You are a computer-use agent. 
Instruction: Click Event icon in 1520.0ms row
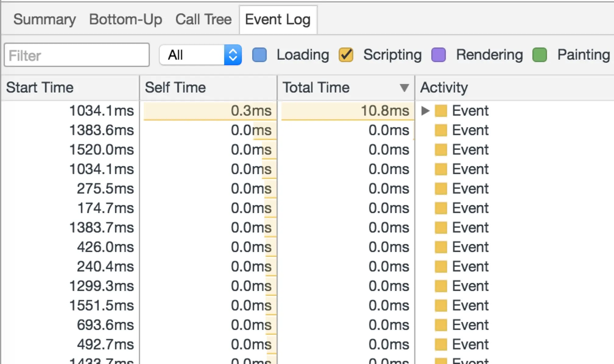pos(441,150)
